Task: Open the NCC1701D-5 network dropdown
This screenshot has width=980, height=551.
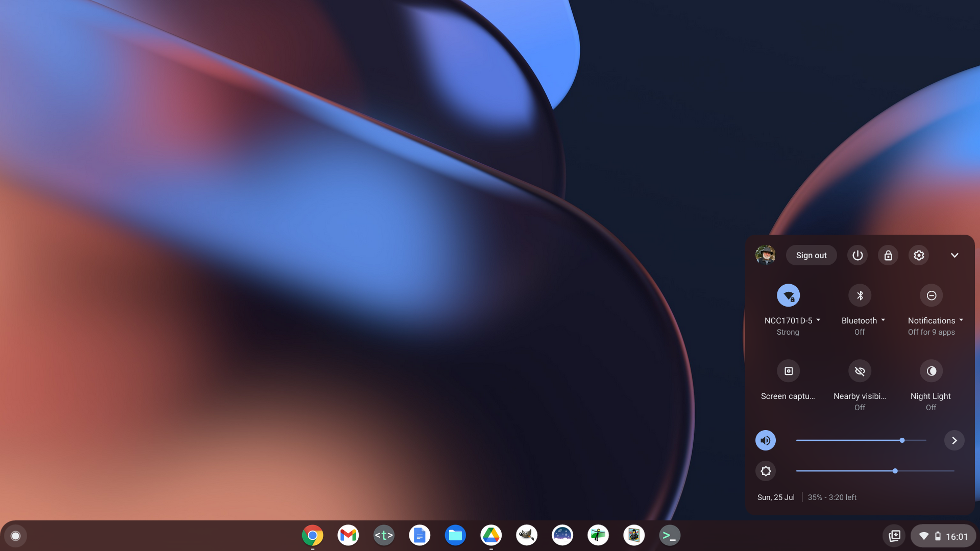Action: [818, 320]
